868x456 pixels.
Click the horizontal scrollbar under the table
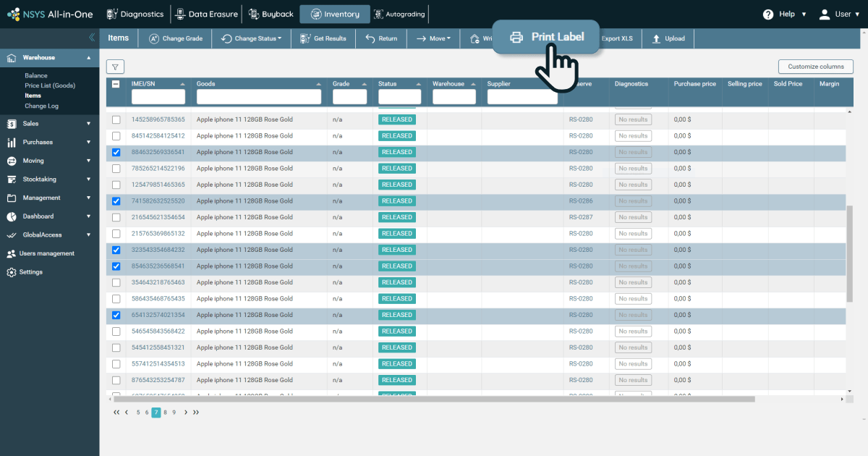434,399
